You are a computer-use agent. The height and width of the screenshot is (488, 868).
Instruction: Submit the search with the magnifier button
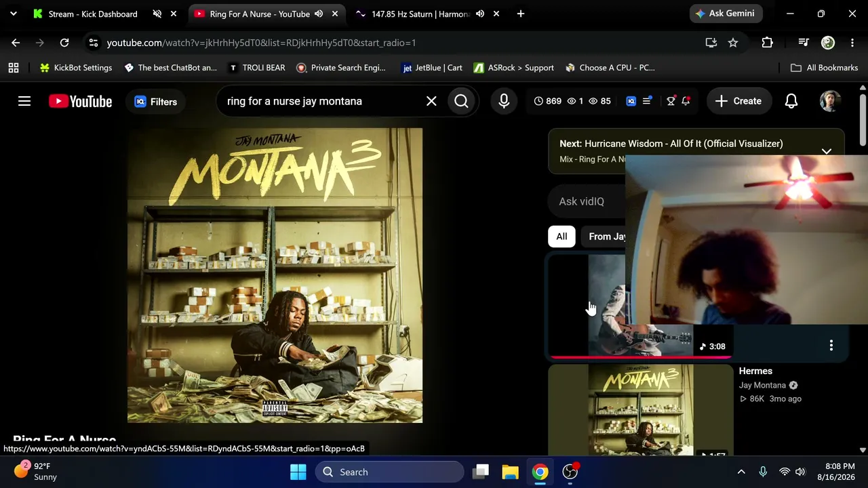[461, 102]
